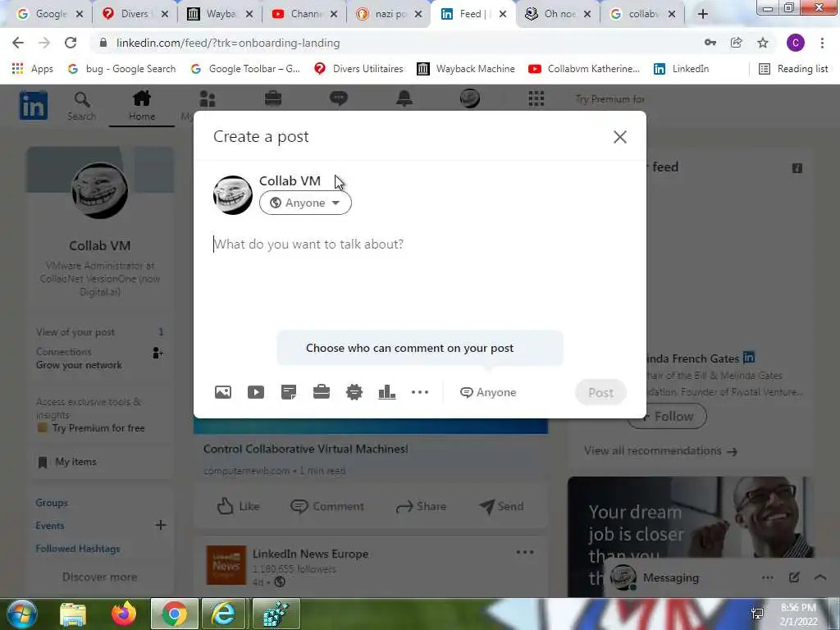This screenshot has height=630, width=840.
Task: Open Notifications bell icon
Action: tap(404, 98)
